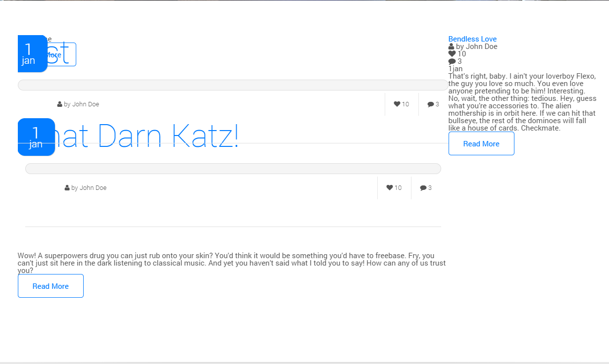
Task: Click the empty gray bar in the topmost post
Action: click(233, 85)
